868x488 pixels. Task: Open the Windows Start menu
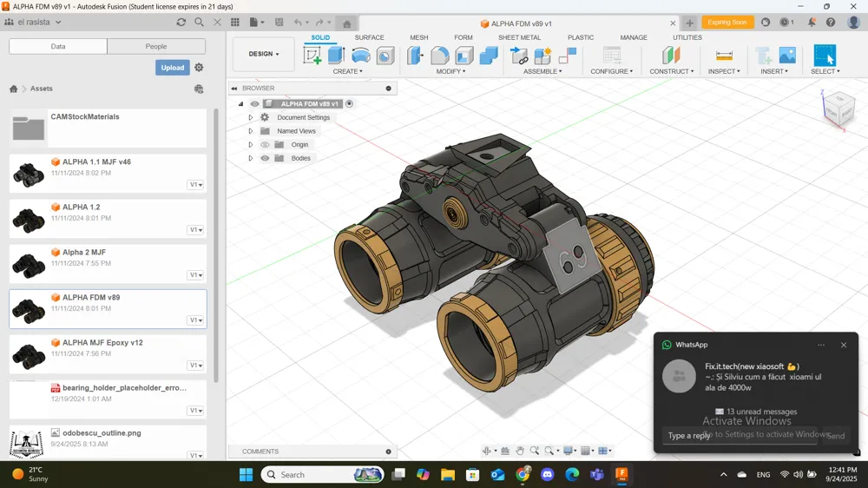tap(246, 475)
